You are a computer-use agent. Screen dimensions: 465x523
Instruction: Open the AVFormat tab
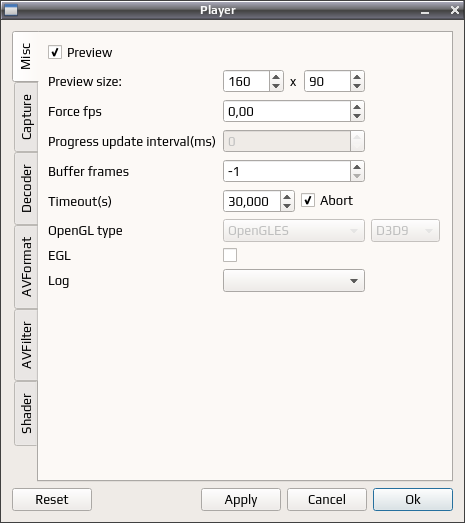point(26,267)
